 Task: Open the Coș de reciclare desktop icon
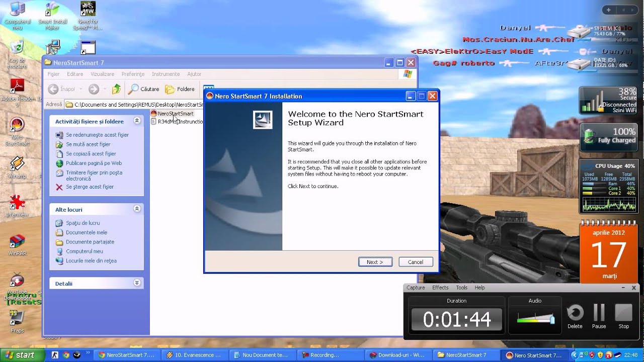pos(17,54)
